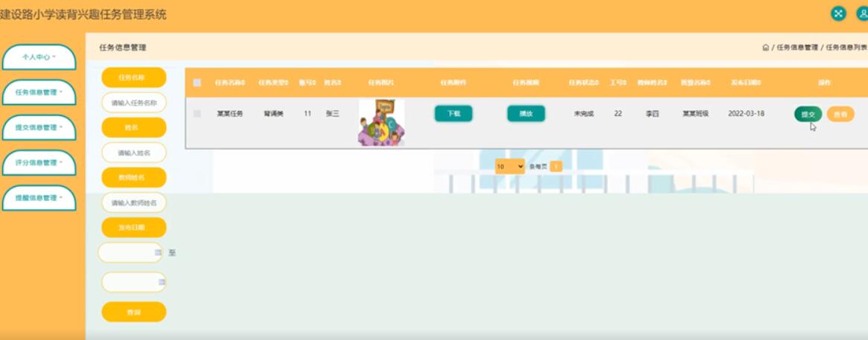Viewport: 868px width, 340px height.
Task: Click the 查询 search button
Action: (x=134, y=312)
